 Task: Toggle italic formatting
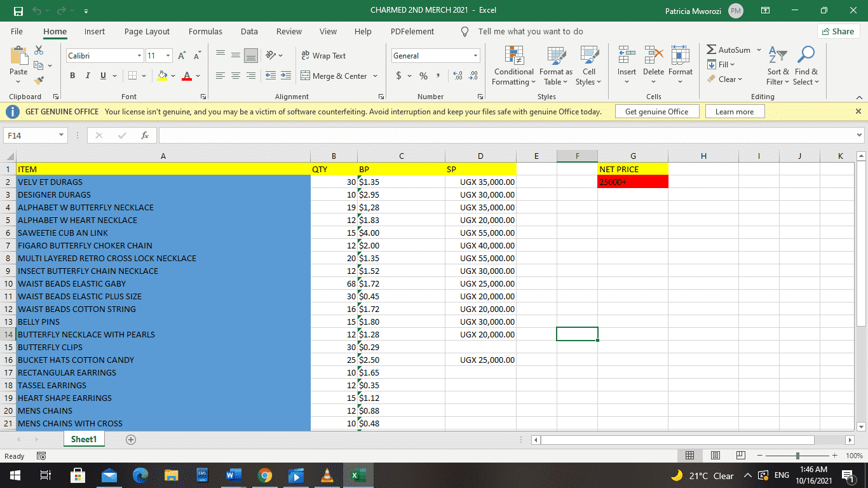pos(87,75)
